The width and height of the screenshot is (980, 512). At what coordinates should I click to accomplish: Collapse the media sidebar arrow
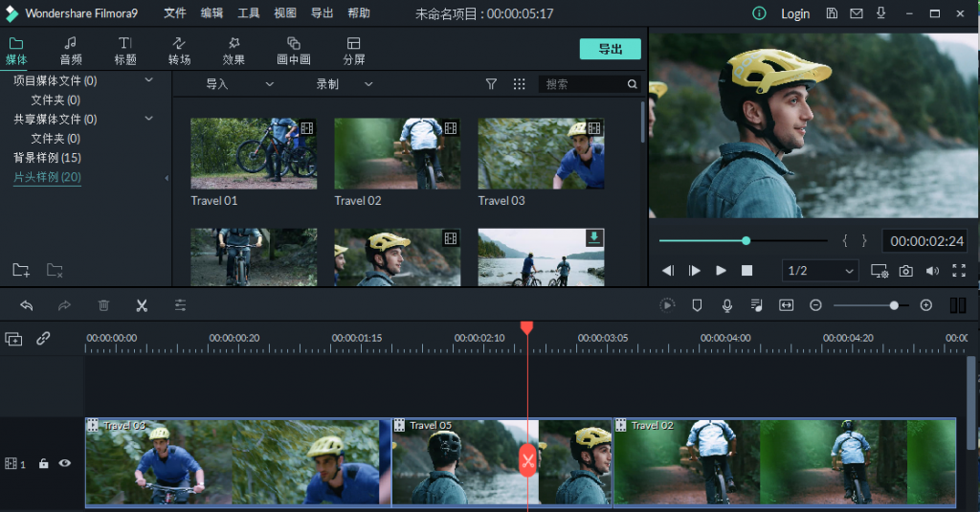[x=167, y=178]
